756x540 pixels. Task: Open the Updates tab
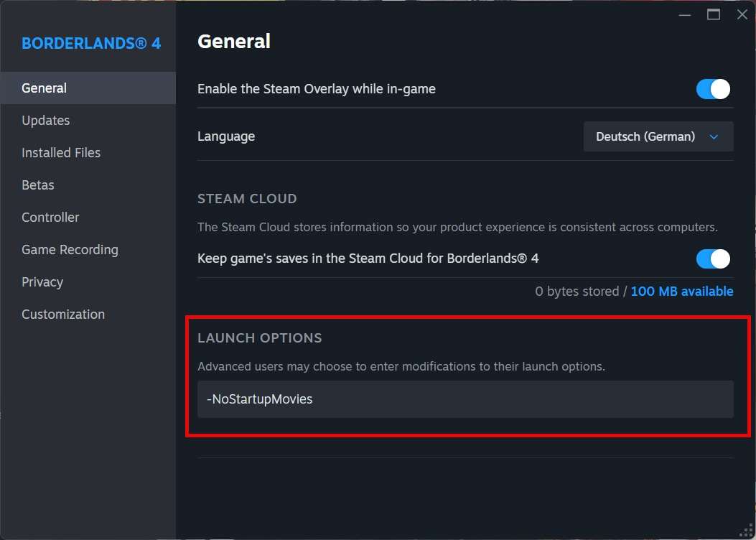click(x=88, y=121)
